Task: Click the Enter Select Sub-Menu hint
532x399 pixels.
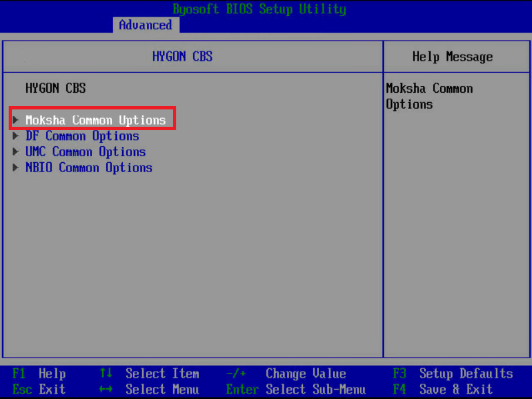Action: point(296,389)
